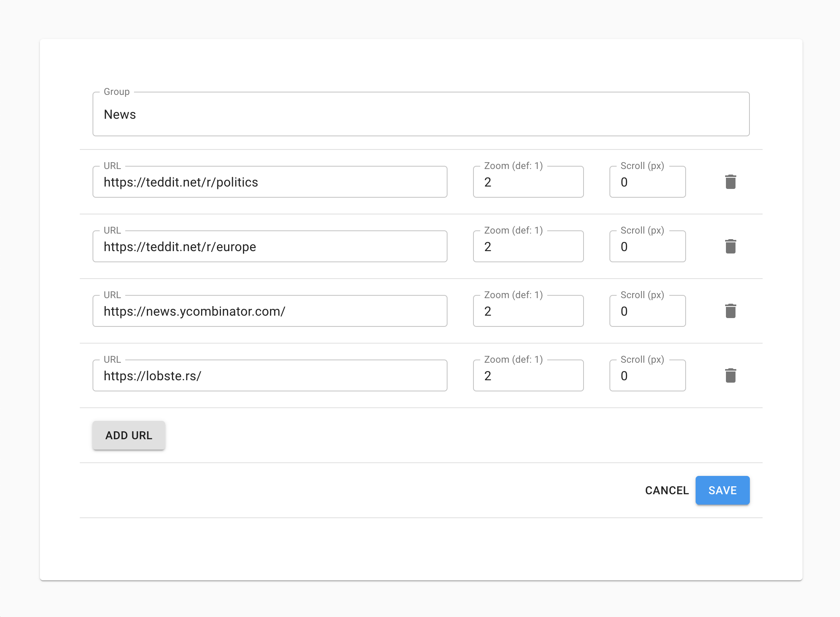Remove the lobste.rs URL entry
Image resolution: width=840 pixels, height=617 pixels.
point(730,375)
